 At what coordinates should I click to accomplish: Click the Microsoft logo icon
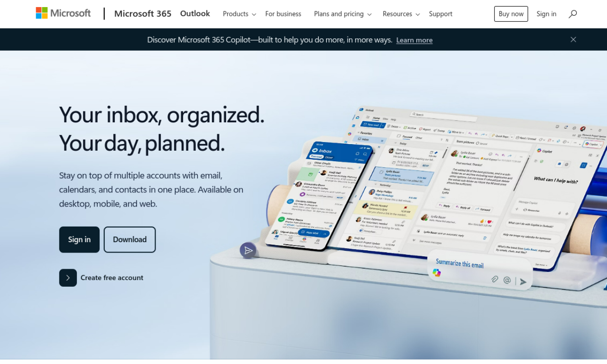click(x=41, y=13)
